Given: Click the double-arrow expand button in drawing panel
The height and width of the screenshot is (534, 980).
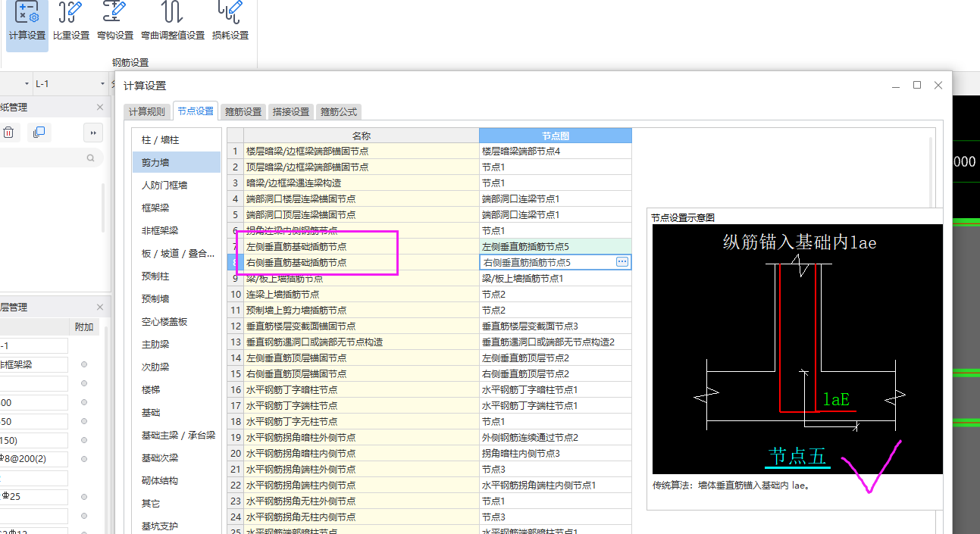Looking at the screenshot, I should tap(92, 133).
